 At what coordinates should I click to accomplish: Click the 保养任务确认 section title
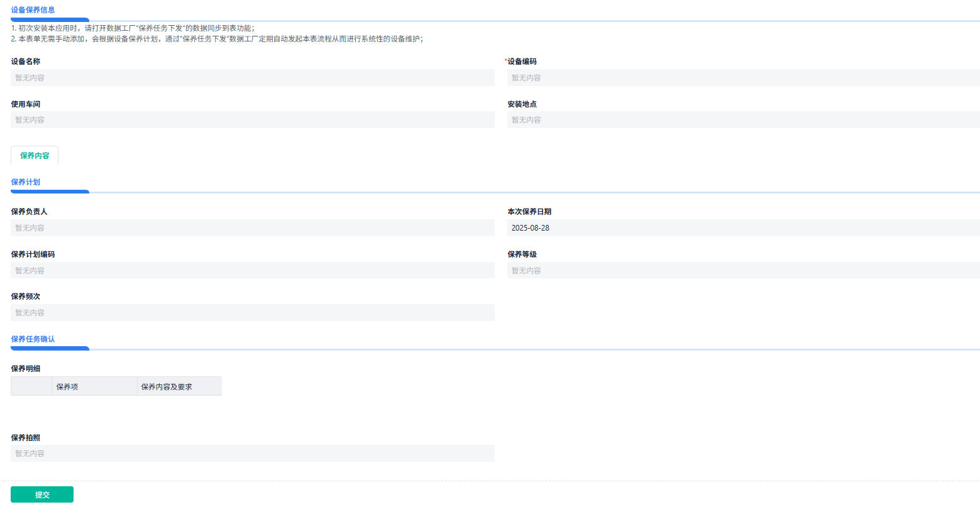33,339
